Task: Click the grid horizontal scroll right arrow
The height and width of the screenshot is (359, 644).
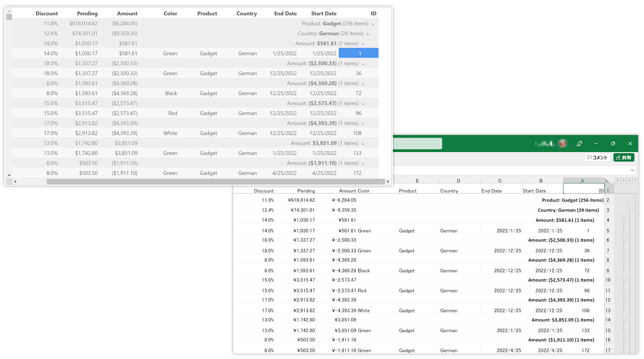Action: pyautogui.click(x=388, y=182)
